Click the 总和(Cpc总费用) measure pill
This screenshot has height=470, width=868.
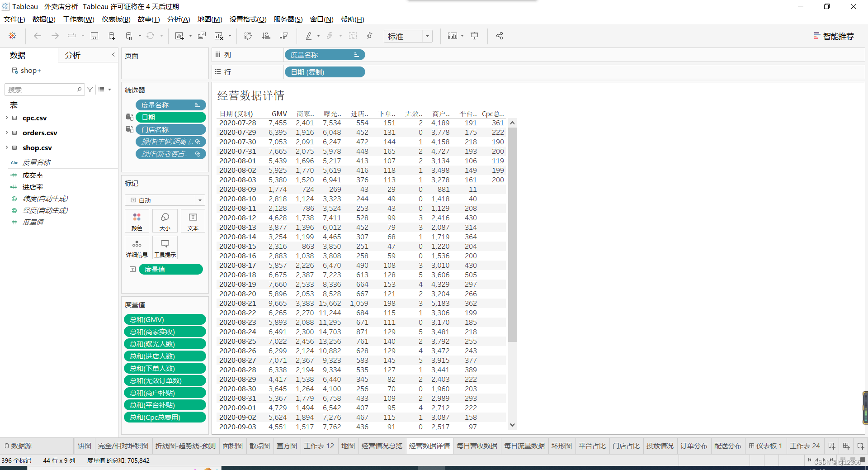tap(165, 417)
